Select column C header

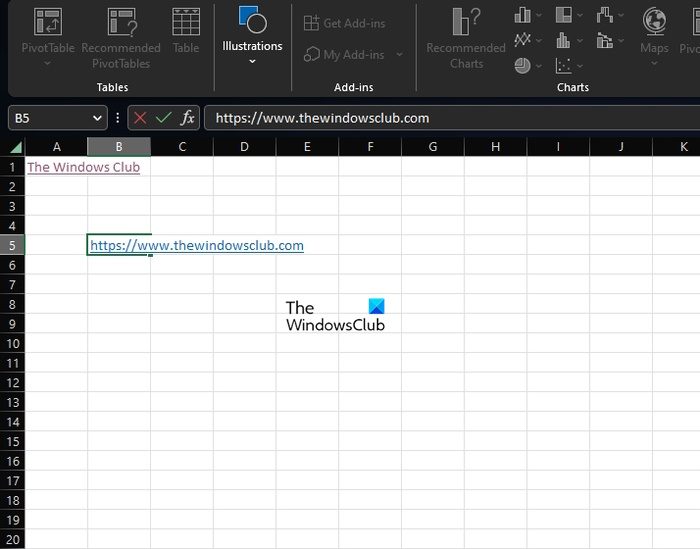pyautogui.click(x=182, y=147)
